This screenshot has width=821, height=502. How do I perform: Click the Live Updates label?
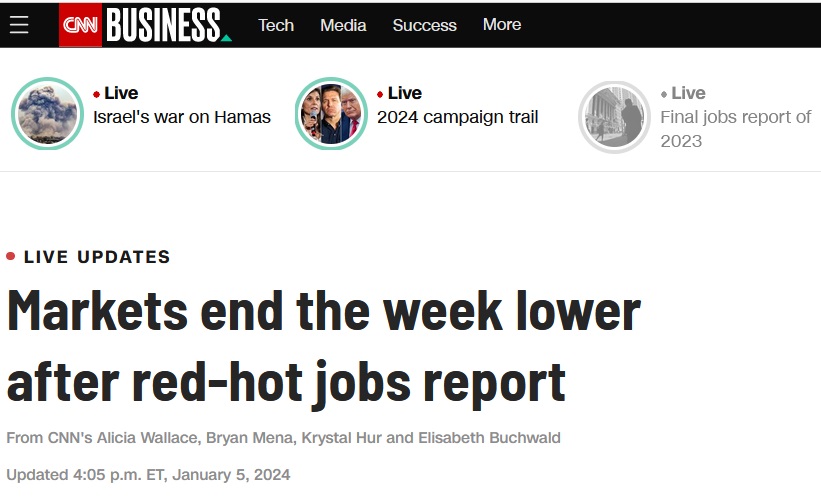97,257
